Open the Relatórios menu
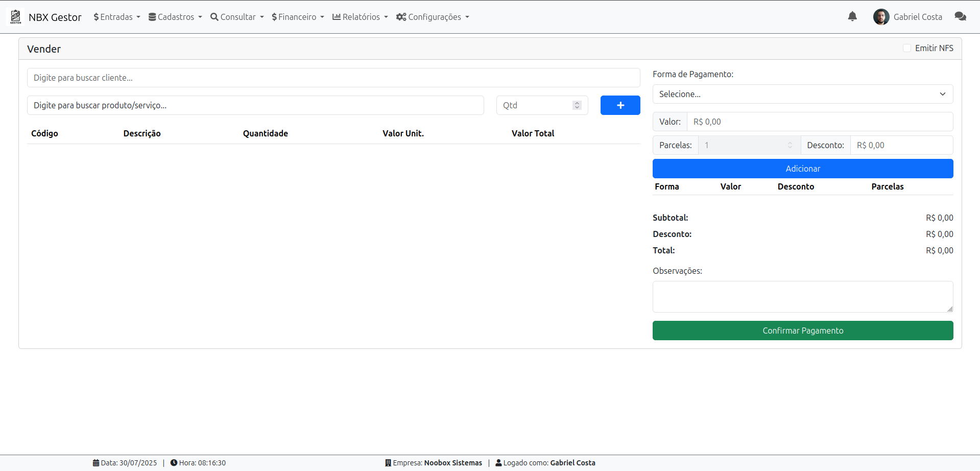Image resolution: width=980 pixels, height=471 pixels. click(x=360, y=17)
